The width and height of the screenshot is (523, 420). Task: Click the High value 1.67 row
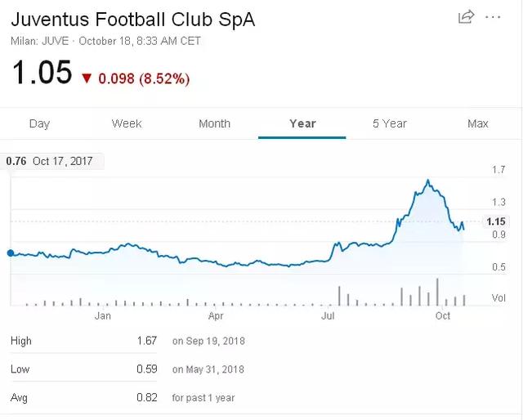click(x=127, y=341)
